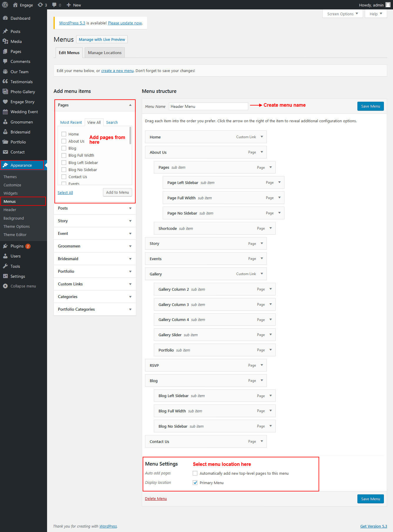This screenshot has width=393, height=532.
Task: Check the Blog Full Width checkbox
Action: pos(64,155)
